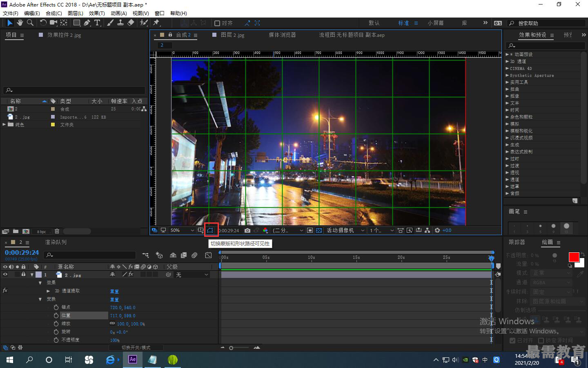Open the 1个… view layout dropdown
This screenshot has width=588, height=368.
(381, 230)
